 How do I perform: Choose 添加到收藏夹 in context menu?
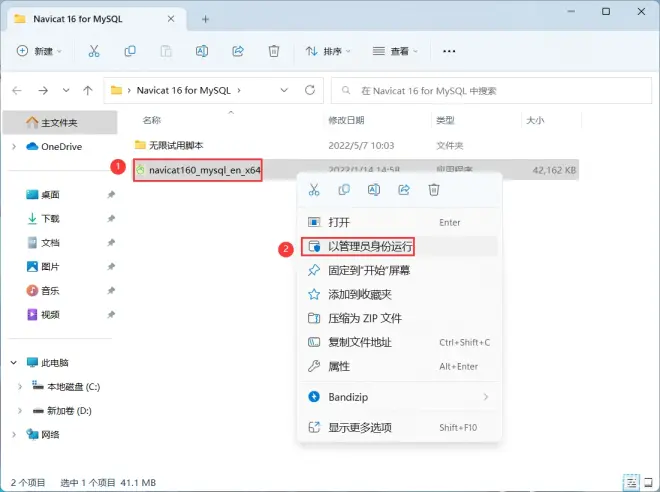point(399,294)
